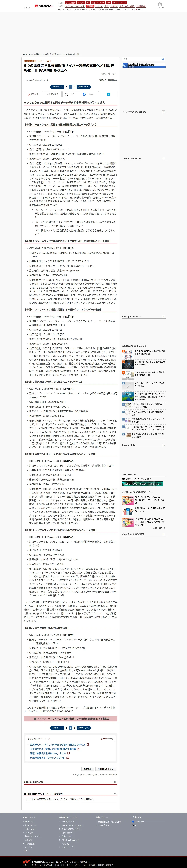Go to page 1 in bottom pagination
187x868 pixels.
(x=66, y=728)
